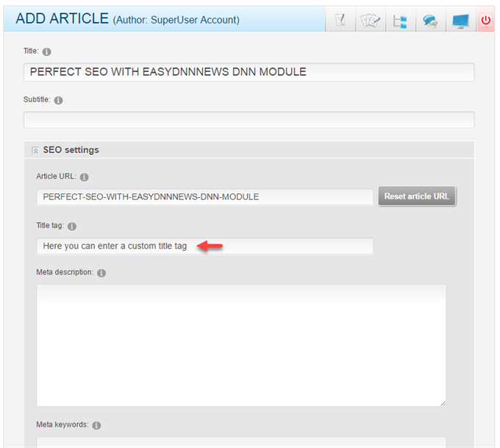Screen dimensions: 500x448
Task: Show info tooltip next to Meta keywords
Action: pos(96,425)
